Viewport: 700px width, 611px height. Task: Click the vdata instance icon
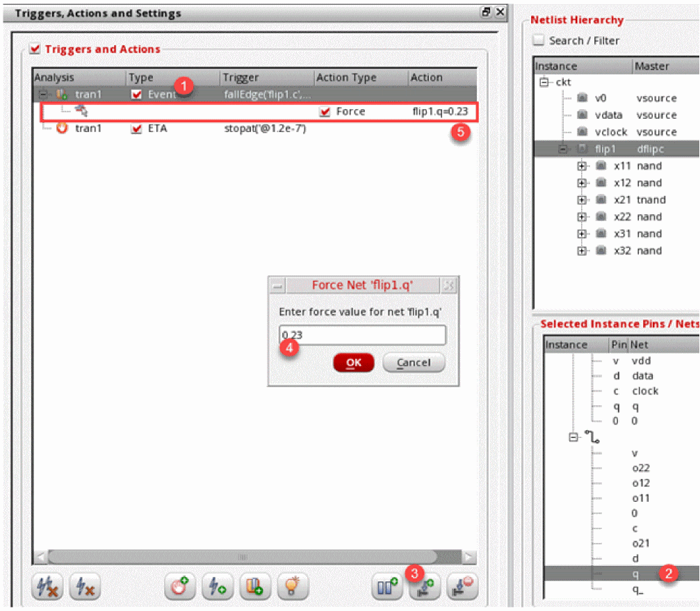pos(582,114)
